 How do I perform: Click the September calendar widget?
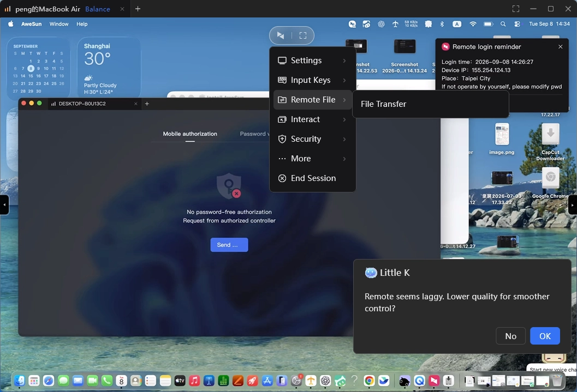click(x=38, y=68)
